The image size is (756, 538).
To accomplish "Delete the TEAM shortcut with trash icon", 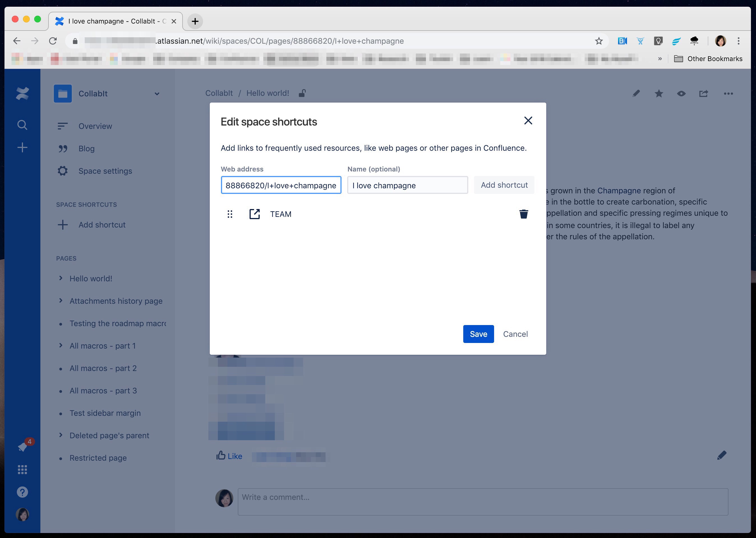I will coord(523,214).
